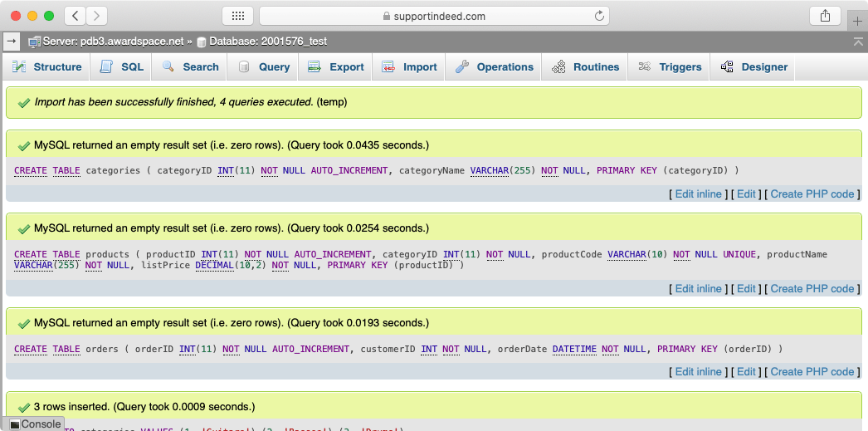This screenshot has width=868, height=431.
Task: Reload the page with the refresh icon
Action: tap(599, 16)
